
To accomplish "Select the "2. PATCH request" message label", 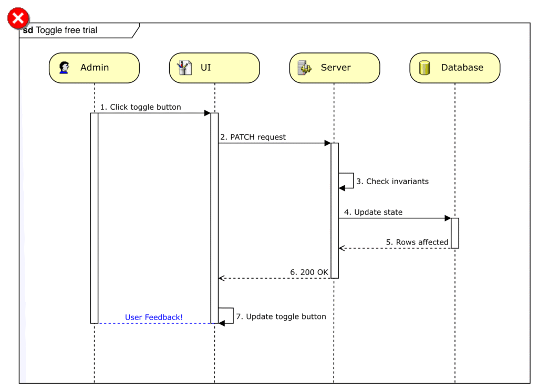I will 253,137.
